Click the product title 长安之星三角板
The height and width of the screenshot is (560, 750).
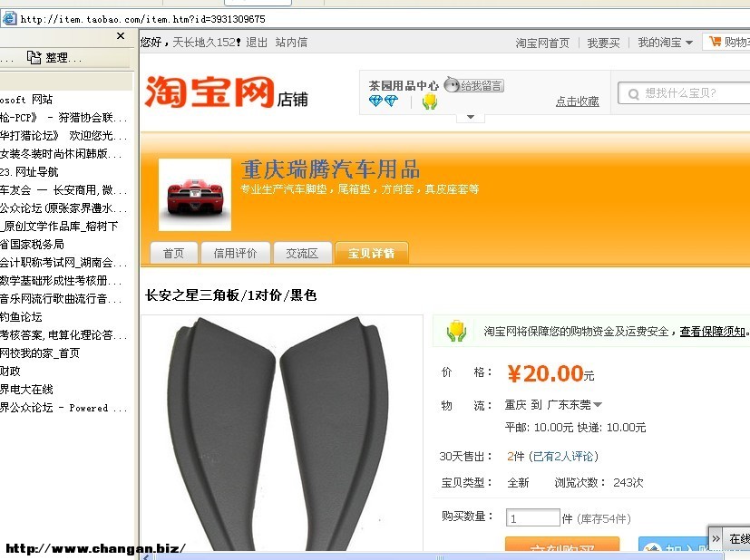[x=230, y=295]
